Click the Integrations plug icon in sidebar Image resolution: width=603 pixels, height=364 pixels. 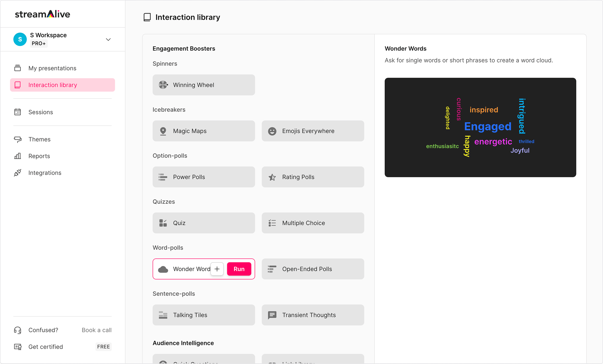point(18,173)
